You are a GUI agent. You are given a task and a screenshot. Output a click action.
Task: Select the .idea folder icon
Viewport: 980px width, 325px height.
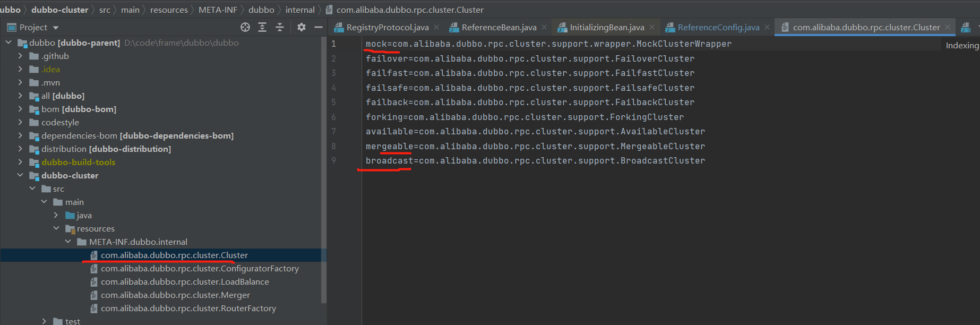pyautogui.click(x=34, y=69)
